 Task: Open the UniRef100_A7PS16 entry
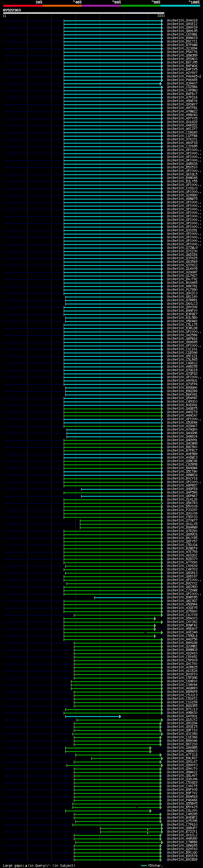point(182,97)
